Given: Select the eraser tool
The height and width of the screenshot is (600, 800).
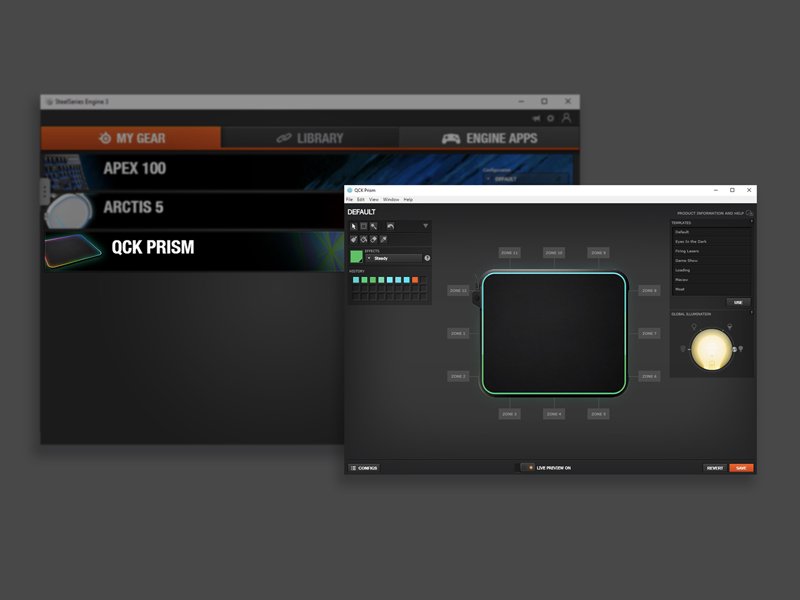Looking at the screenshot, I should 373,239.
